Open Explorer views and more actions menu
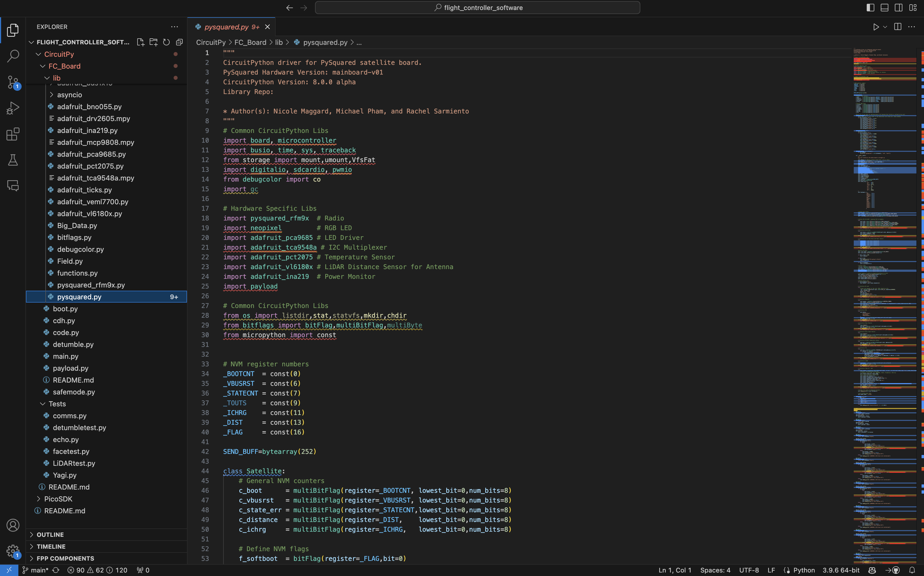The height and width of the screenshot is (576, 924). pyautogui.click(x=175, y=27)
